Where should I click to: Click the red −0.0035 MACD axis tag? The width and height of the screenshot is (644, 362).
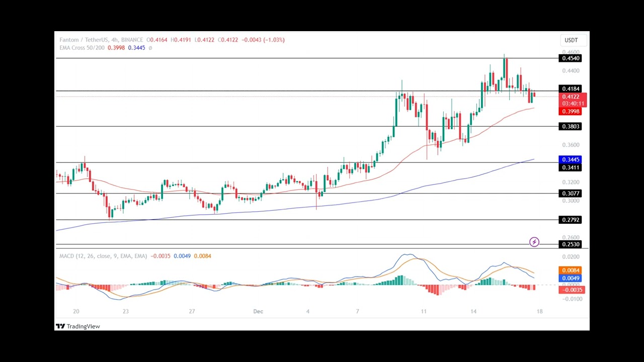tap(572, 290)
